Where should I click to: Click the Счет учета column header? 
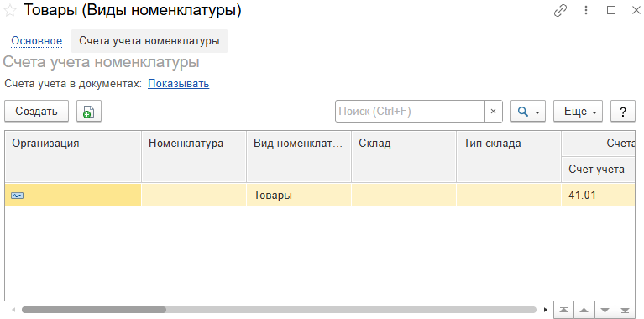click(599, 169)
